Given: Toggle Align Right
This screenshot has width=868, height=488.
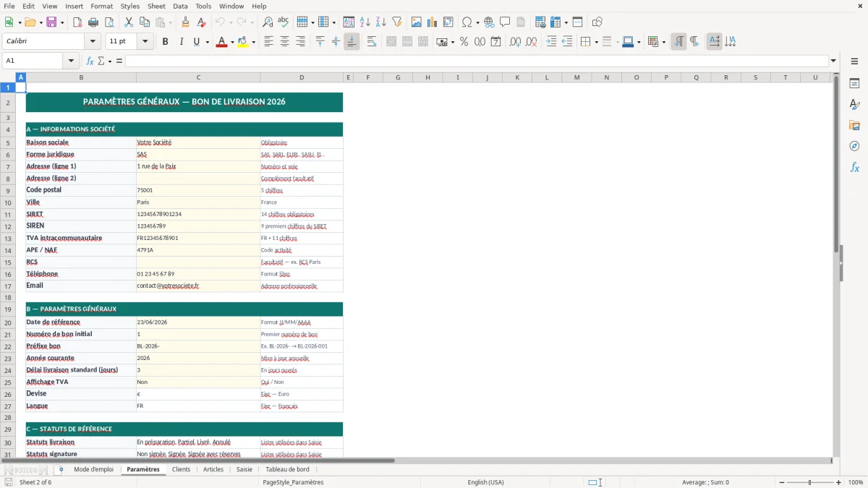Looking at the screenshot, I should pyautogui.click(x=300, y=42).
